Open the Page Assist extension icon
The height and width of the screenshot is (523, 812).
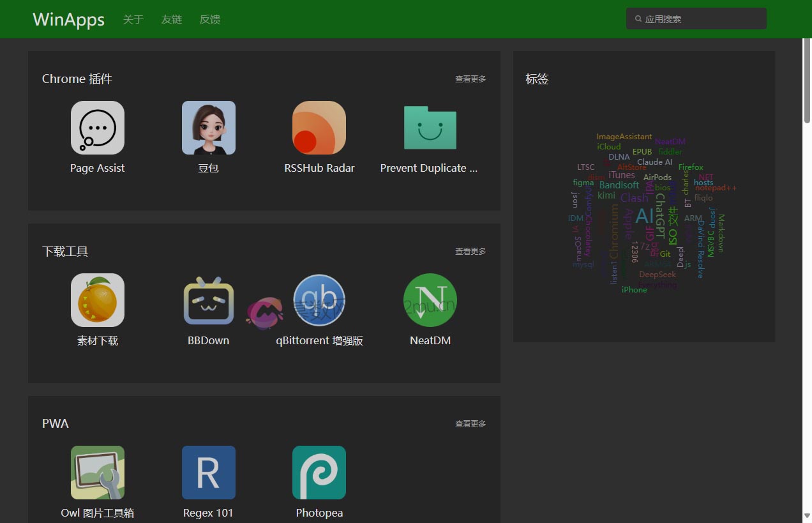coord(97,128)
